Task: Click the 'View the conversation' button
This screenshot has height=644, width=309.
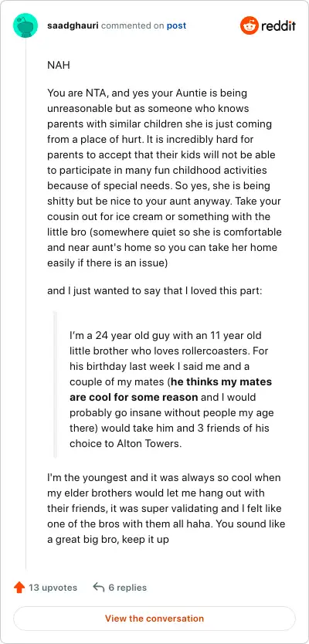Action: pos(154,618)
